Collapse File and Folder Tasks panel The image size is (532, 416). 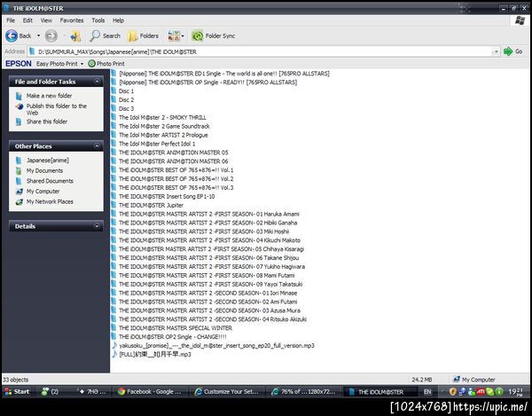(x=97, y=82)
